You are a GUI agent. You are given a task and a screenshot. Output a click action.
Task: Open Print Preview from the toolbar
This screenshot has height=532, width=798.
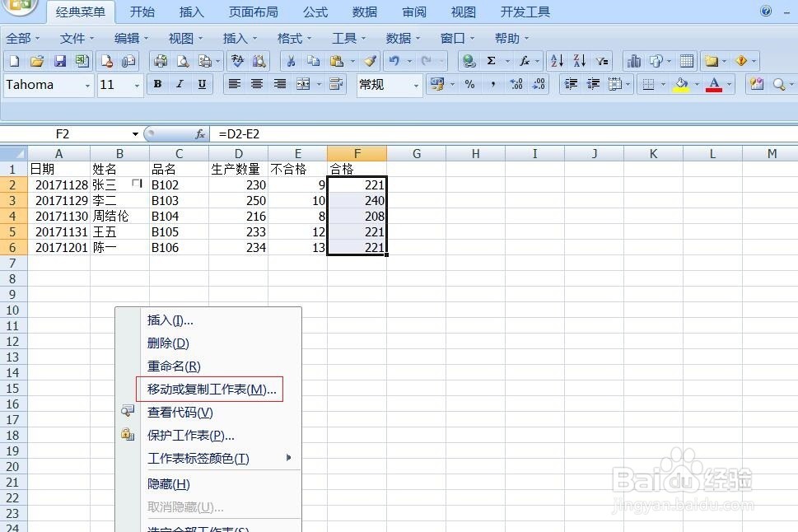click(x=183, y=61)
